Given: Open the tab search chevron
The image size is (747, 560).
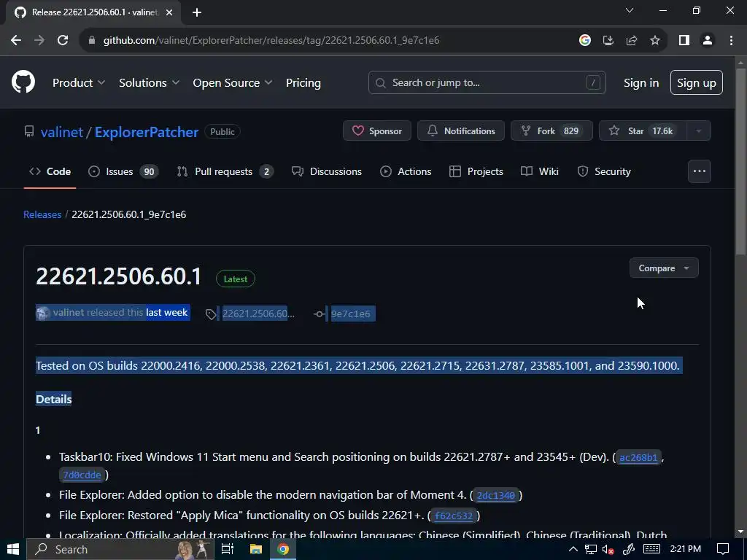Looking at the screenshot, I should (630, 10).
